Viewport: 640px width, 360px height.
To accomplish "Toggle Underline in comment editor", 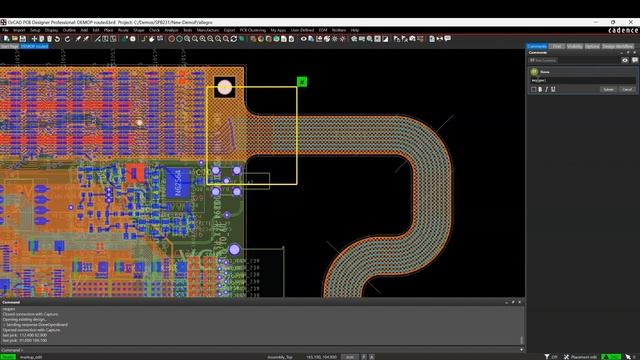I will point(553,89).
